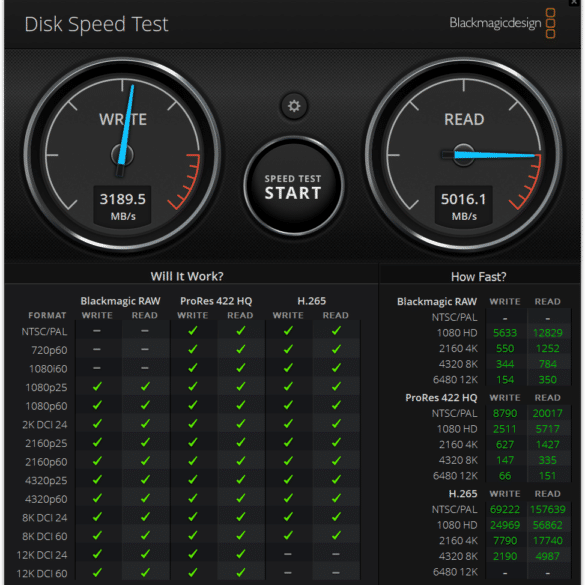This screenshot has height=585, width=585.
Task: Click H.265 read checkmark for 720p60
Action: pyautogui.click(x=336, y=349)
